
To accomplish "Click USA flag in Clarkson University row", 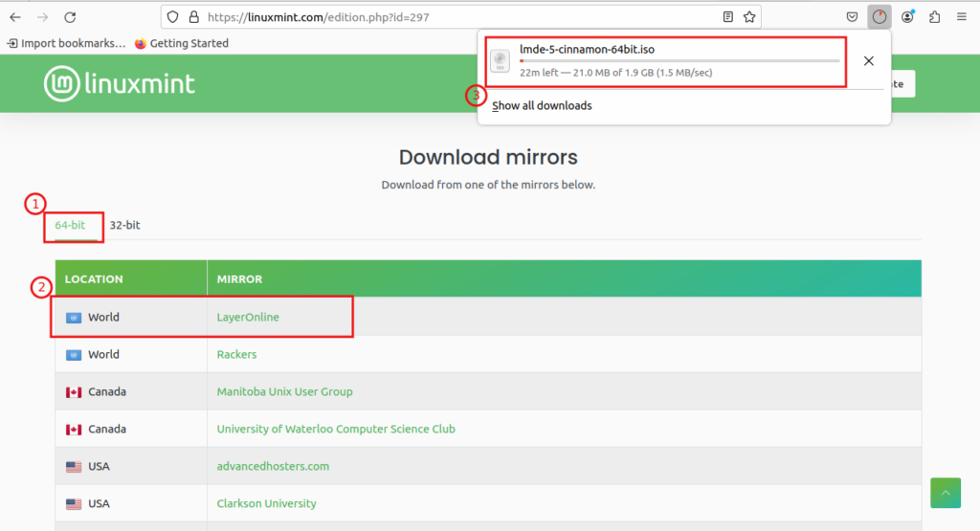I will (74, 504).
